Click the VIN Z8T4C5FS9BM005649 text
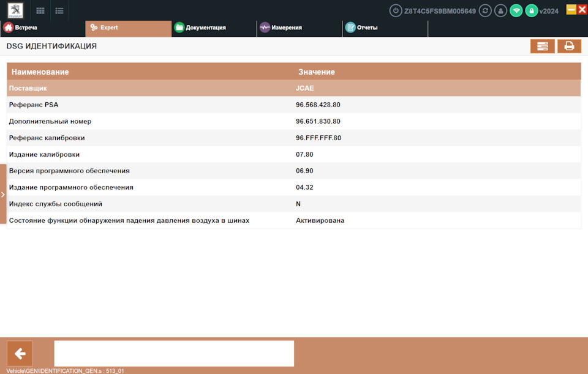 click(x=440, y=11)
